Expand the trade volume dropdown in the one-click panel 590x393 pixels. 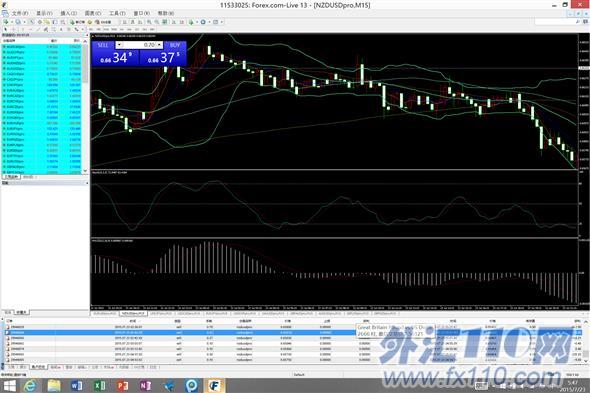[160, 45]
